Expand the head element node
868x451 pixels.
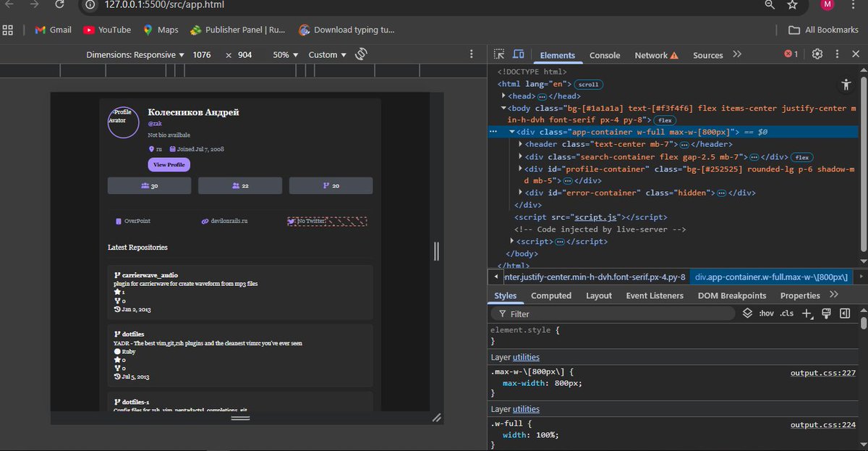[504, 96]
